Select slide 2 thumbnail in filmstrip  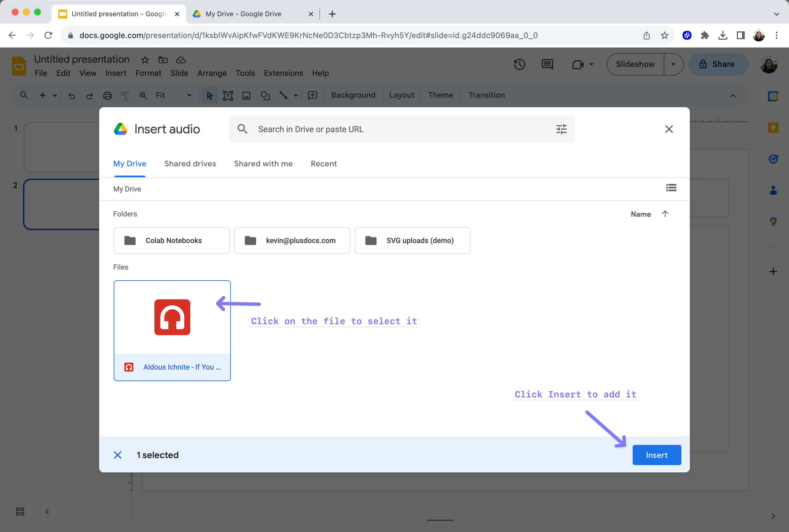(61, 204)
